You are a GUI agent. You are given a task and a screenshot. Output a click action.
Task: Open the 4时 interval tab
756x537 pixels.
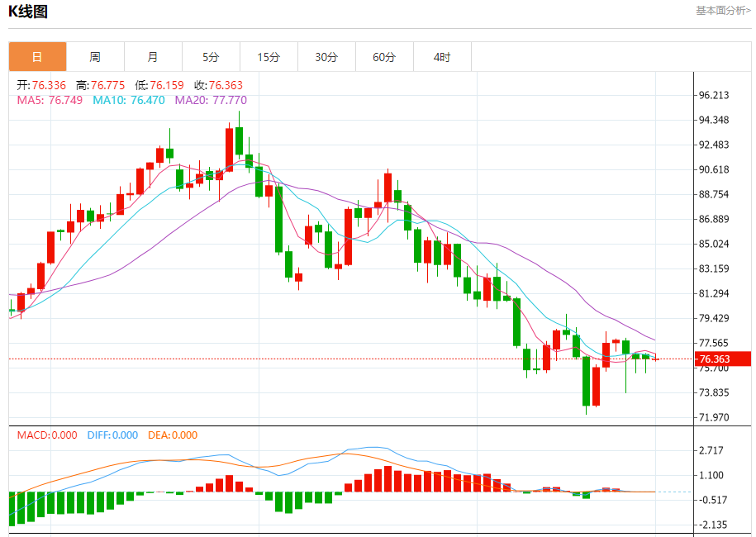pyautogui.click(x=443, y=57)
